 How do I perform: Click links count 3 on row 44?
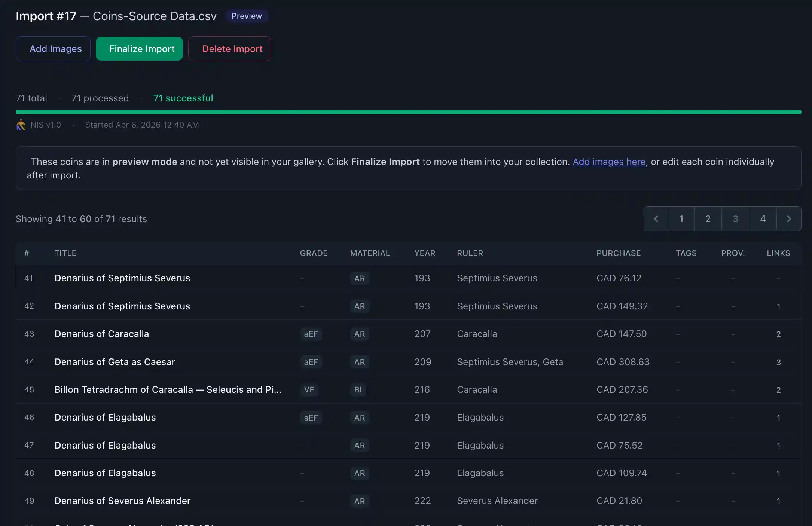coord(778,362)
